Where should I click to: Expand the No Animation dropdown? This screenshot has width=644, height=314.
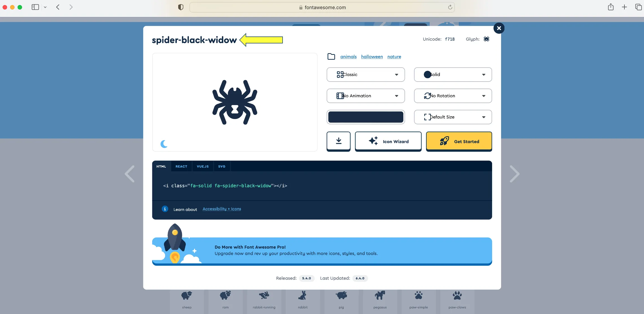(366, 96)
